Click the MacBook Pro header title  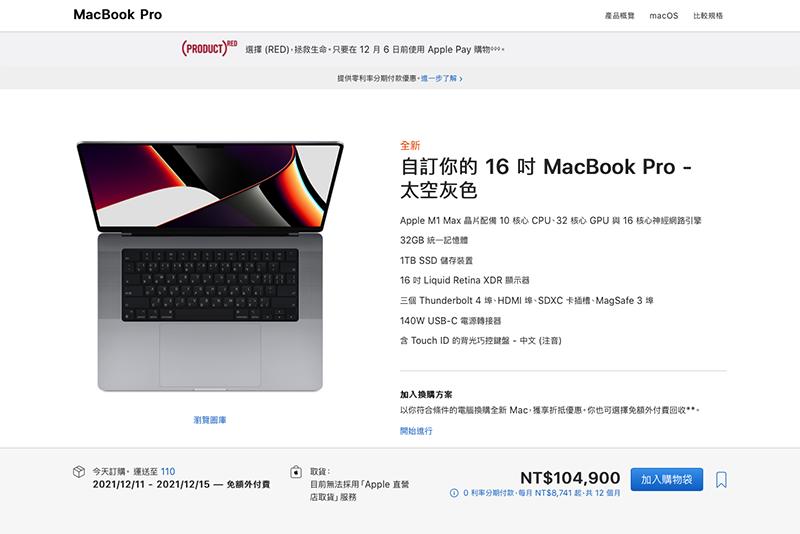[117, 15]
